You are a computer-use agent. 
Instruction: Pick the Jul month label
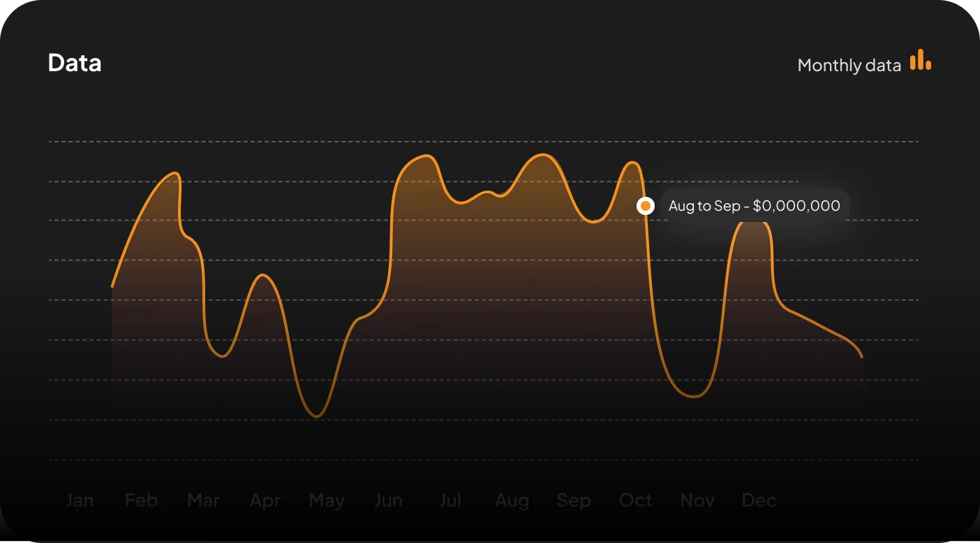click(450, 500)
